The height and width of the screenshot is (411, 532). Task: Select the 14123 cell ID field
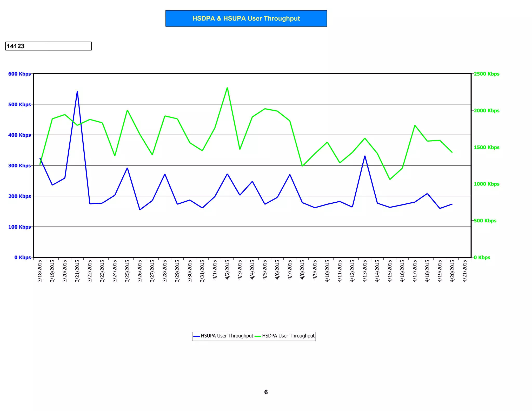pos(48,46)
